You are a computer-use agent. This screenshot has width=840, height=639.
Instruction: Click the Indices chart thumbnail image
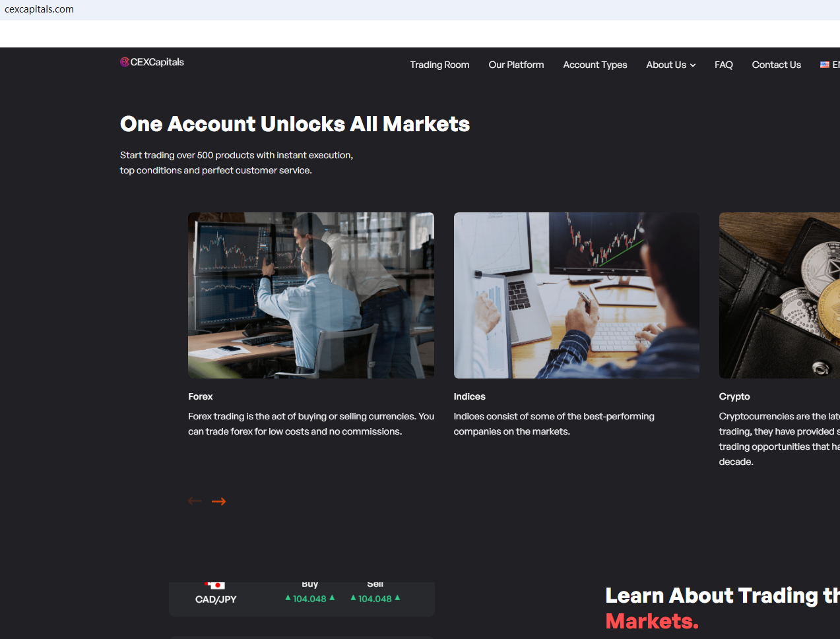[577, 295]
